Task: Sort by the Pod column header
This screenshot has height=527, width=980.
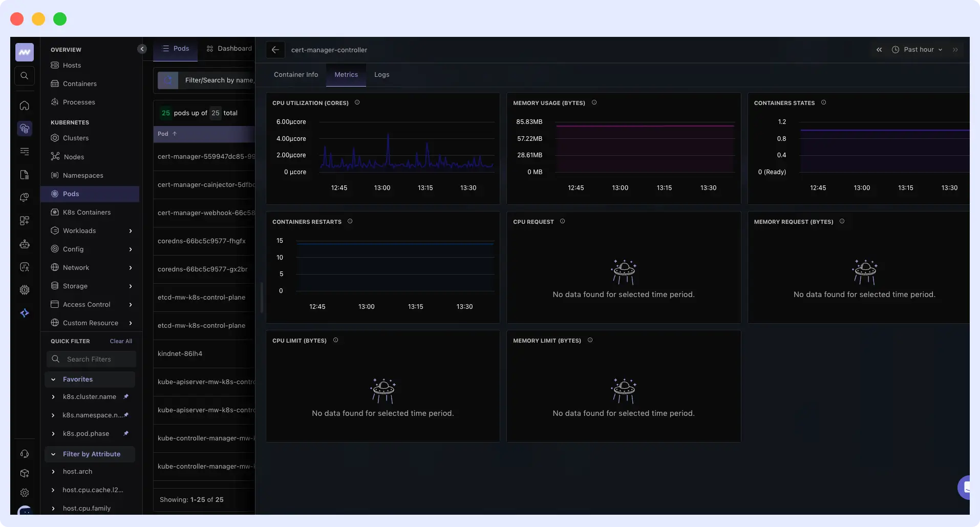Action: coord(167,134)
